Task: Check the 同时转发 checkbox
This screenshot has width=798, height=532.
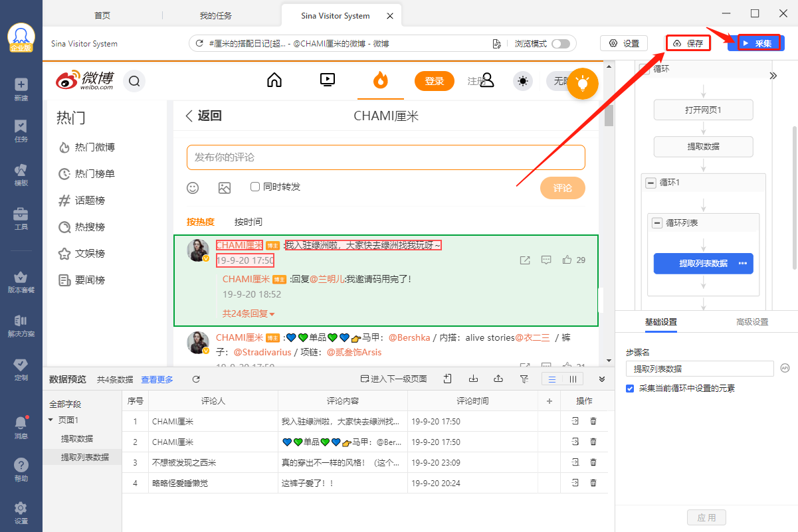Action: 255,187
